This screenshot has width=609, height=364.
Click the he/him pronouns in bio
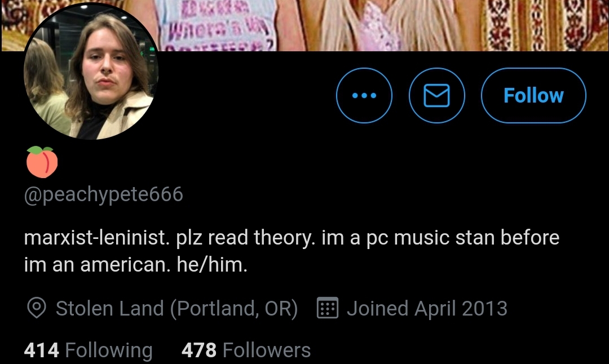tap(211, 265)
